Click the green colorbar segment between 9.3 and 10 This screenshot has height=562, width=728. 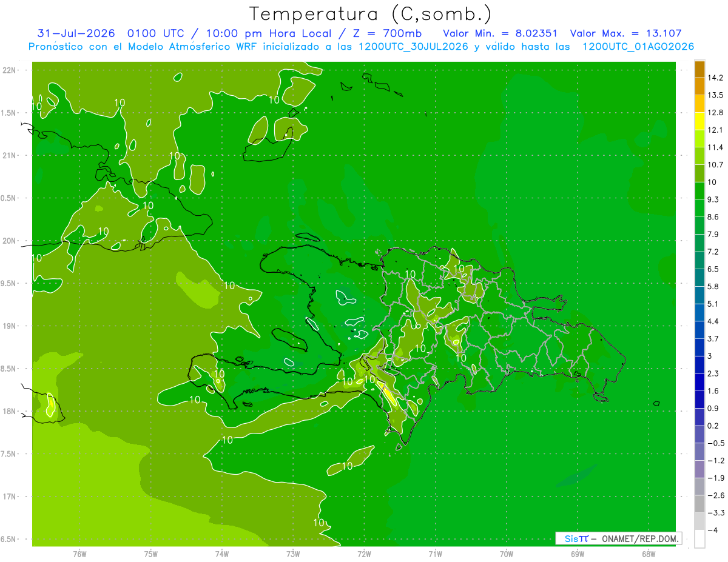(x=699, y=190)
